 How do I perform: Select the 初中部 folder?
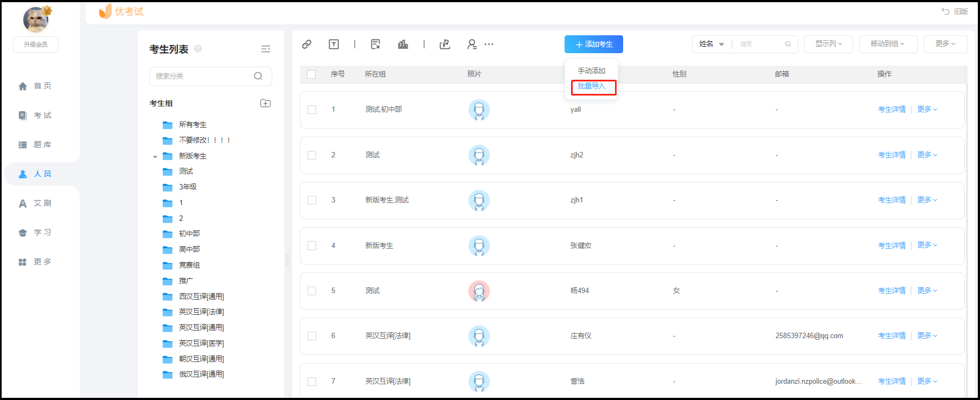pyautogui.click(x=181, y=234)
